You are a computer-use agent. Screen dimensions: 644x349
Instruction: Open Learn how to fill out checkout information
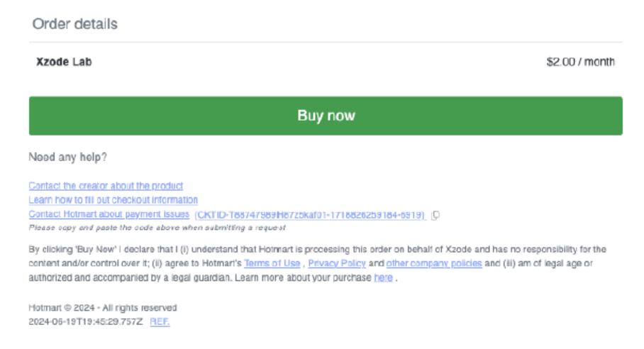(x=113, y=200)
